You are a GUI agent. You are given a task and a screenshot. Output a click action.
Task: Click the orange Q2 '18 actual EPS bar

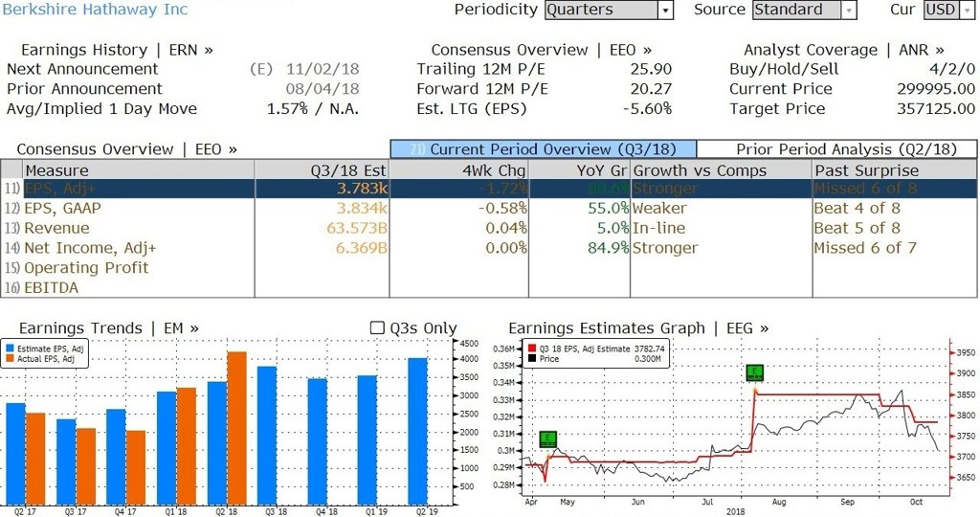237,428
